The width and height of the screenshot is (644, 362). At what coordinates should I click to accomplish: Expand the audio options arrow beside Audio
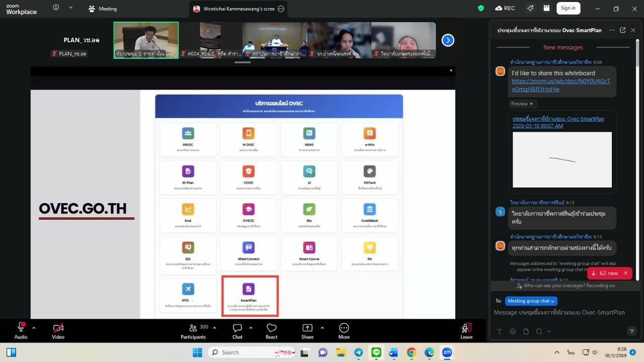click(34, 328)
